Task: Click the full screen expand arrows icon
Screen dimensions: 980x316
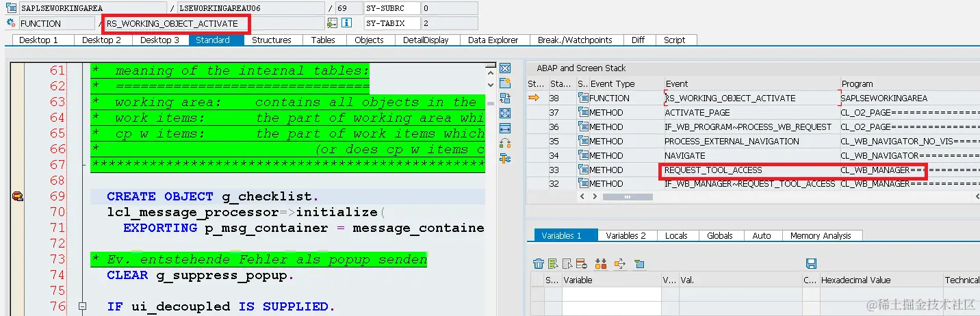Action: (506, 113)
